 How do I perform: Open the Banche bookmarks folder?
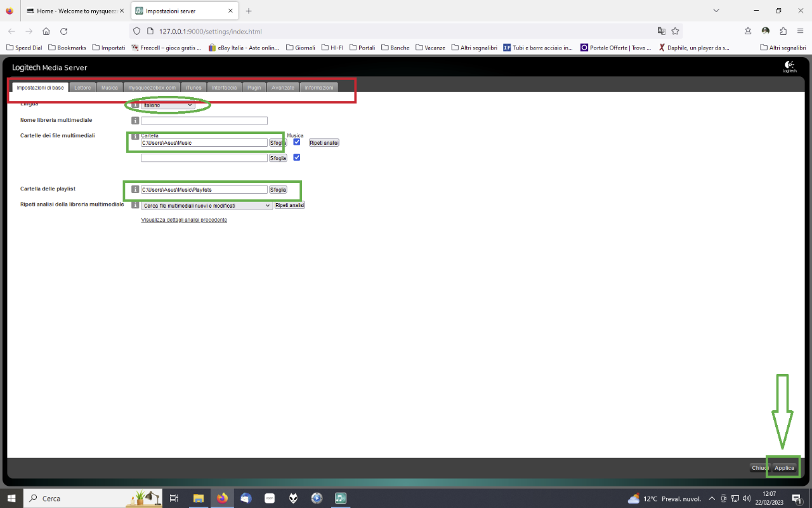pyautogui.click(x=395, y=48)
